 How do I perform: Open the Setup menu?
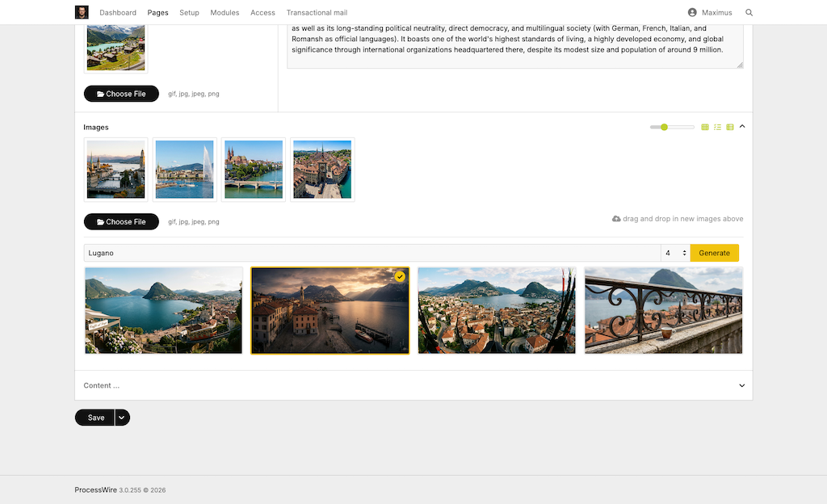[189, 13]
